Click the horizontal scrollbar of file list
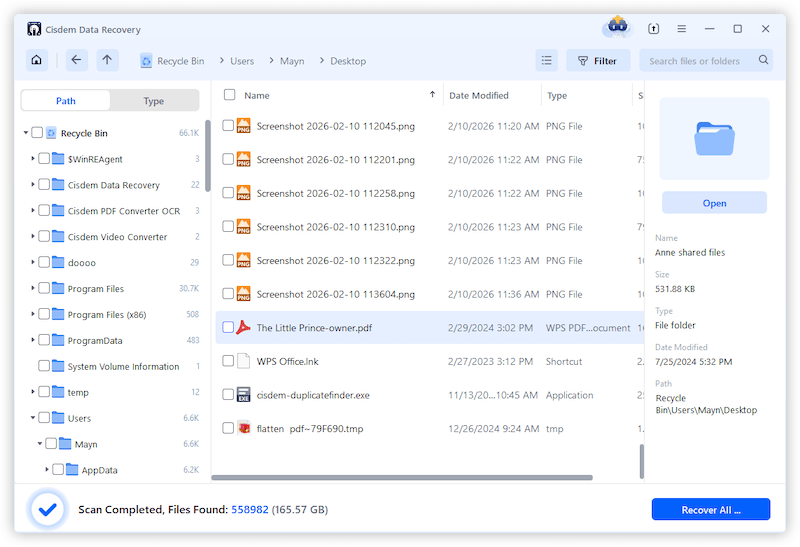This screenshot has width=800, height=547. point(402,478)
